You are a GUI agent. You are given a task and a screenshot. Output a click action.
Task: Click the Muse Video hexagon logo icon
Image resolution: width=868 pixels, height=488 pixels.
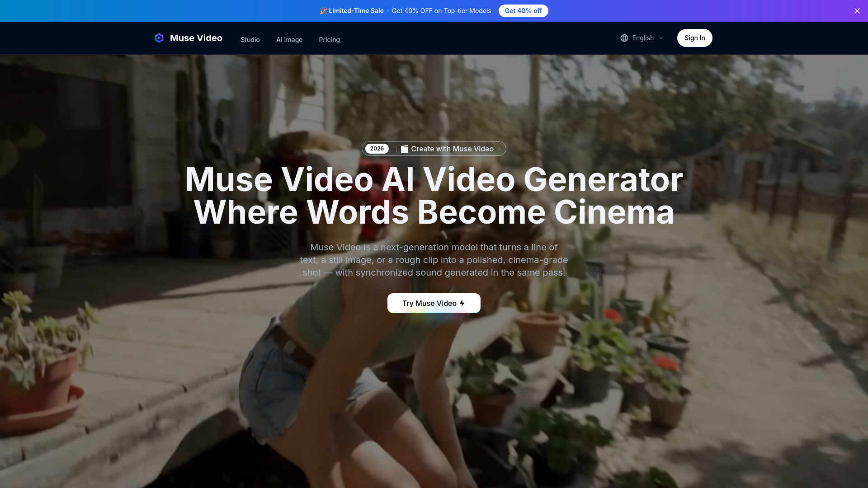(x=159, y=38)
